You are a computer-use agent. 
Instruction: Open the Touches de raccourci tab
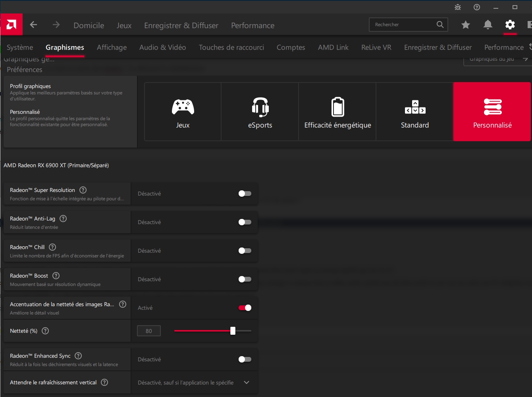231,48
